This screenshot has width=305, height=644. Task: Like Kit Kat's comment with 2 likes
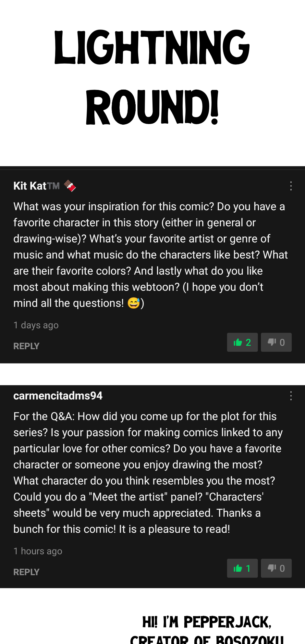click(242, 342)
